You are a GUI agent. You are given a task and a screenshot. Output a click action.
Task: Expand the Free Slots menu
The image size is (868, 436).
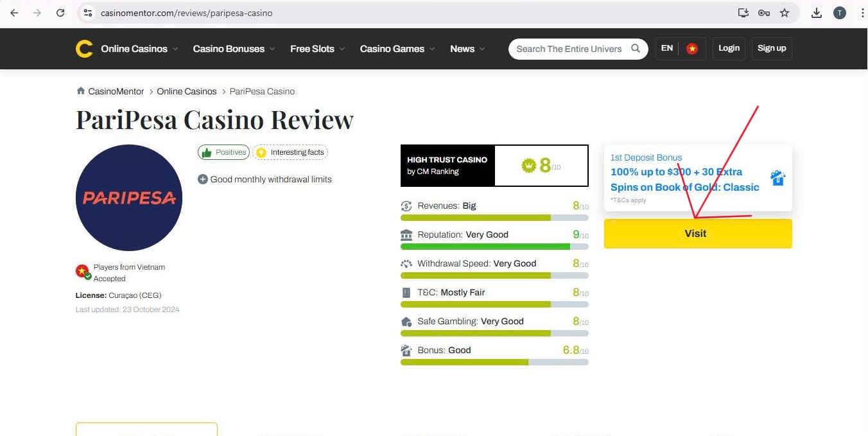point(317,49)
